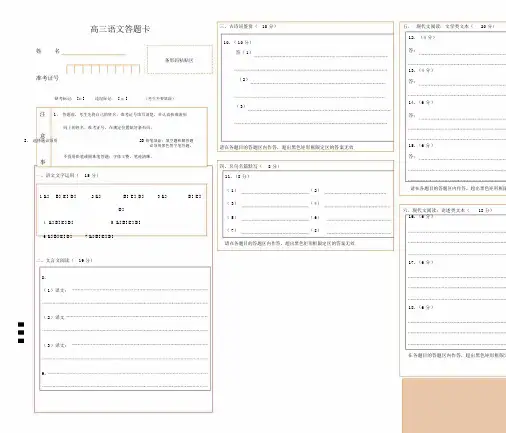Image resolution: width=506 pixels, height=433 pixels.
Task: Click the notice text below 名句名篇默写 box
Action: [290, 243]
